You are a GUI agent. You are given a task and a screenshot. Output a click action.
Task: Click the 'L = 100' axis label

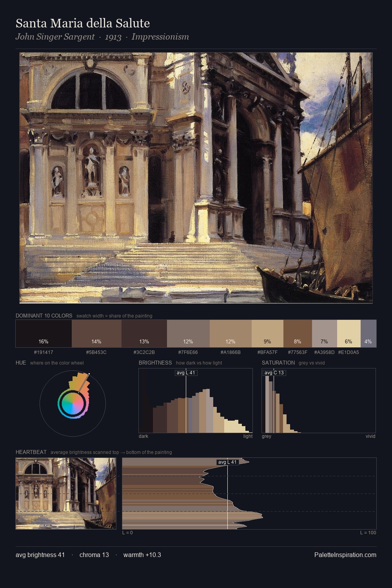368,533
